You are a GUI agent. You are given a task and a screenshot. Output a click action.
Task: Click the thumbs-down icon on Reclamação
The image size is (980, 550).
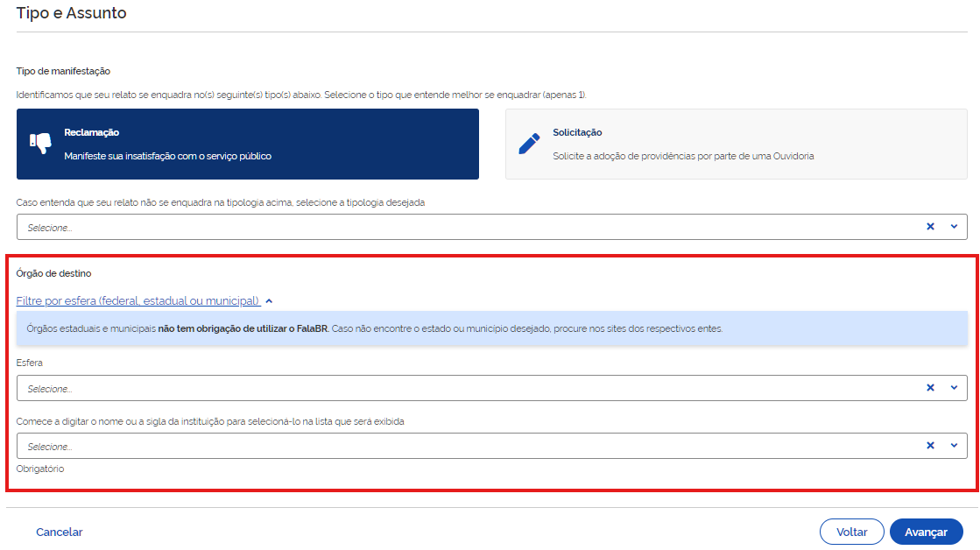click(x=40, y=144)
